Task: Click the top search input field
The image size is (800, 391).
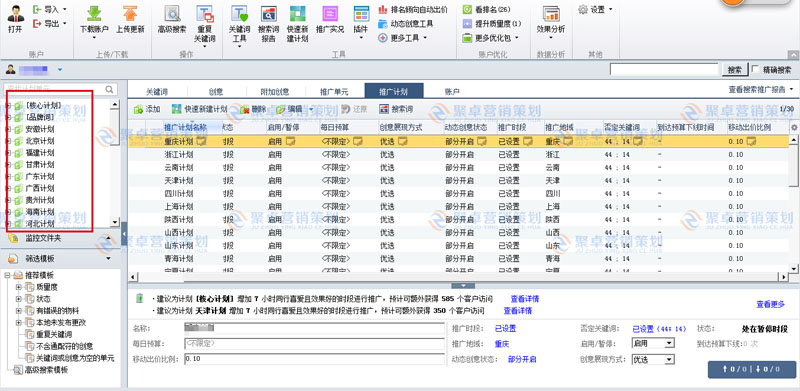Action: 664,69
